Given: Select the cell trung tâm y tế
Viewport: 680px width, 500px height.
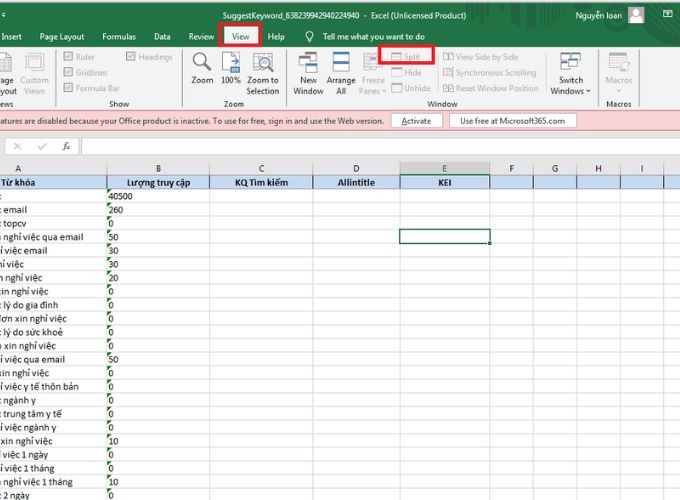Looking at the screenshot, I should pos(53,414).
